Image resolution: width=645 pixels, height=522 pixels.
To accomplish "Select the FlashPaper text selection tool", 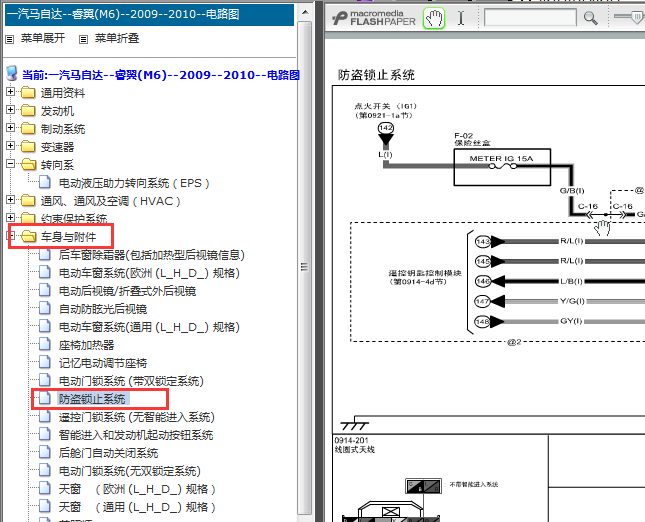I will coord(461,18).
